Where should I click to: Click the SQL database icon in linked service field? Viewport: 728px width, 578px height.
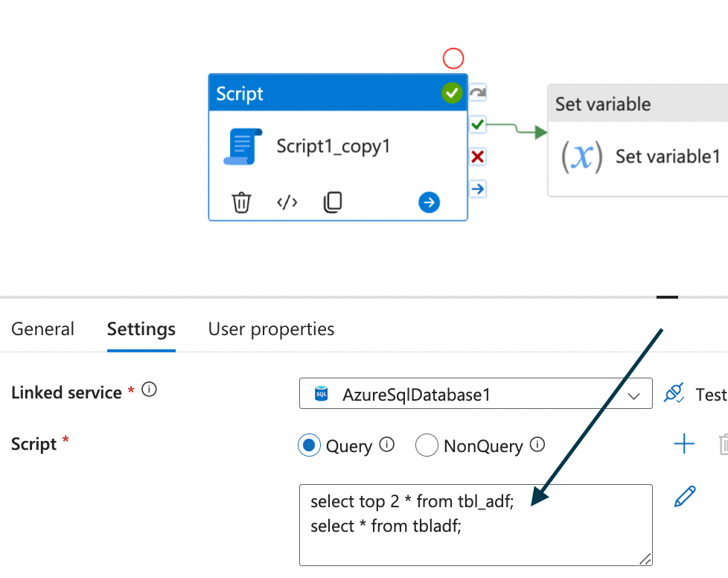[322, 393]
